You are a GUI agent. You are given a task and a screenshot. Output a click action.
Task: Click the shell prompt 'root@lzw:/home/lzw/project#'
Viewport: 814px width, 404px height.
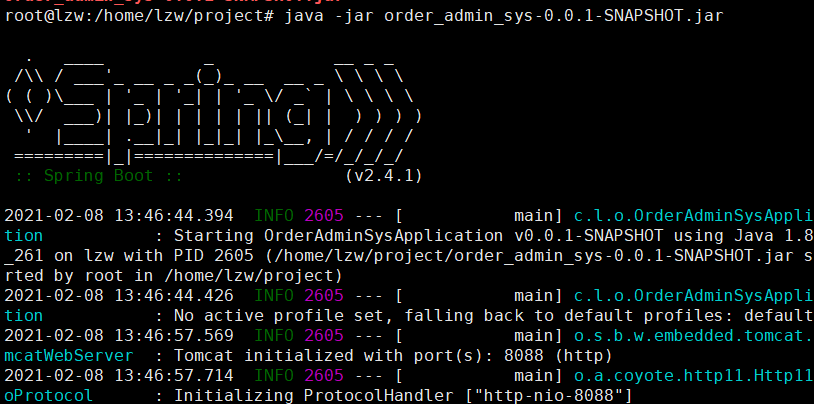[139, 16]
